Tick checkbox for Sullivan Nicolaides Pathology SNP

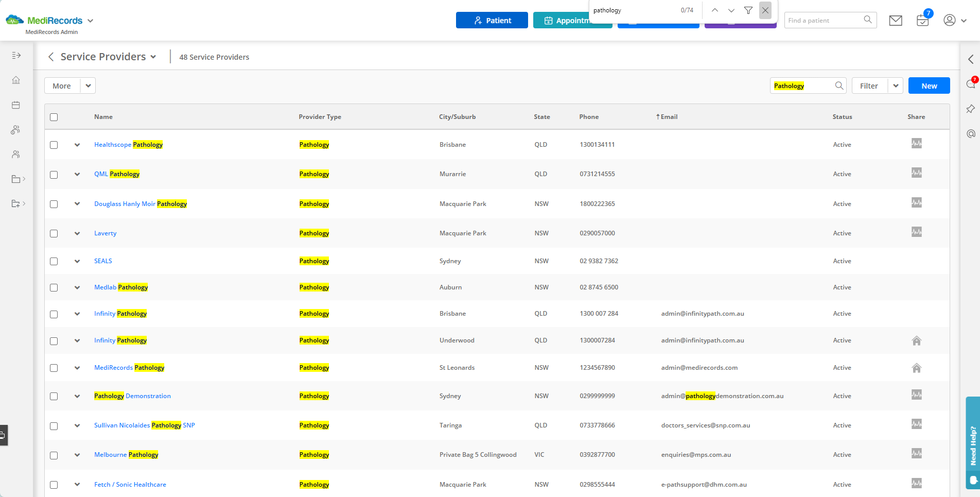[54, 426]
